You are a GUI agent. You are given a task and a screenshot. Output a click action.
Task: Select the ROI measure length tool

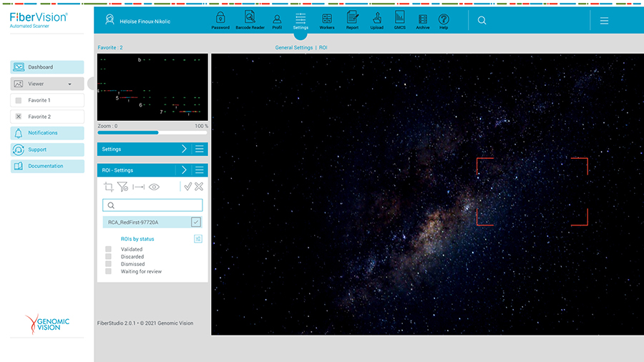coord(138,187)
